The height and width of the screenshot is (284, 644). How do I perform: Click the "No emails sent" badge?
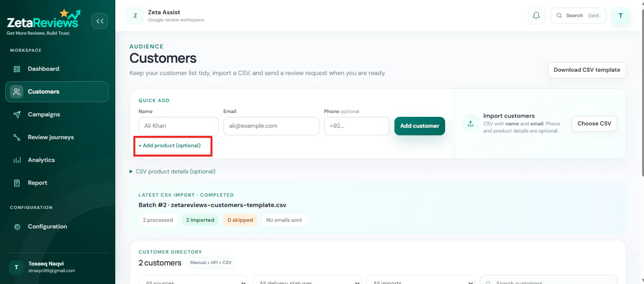click(284, 220)
